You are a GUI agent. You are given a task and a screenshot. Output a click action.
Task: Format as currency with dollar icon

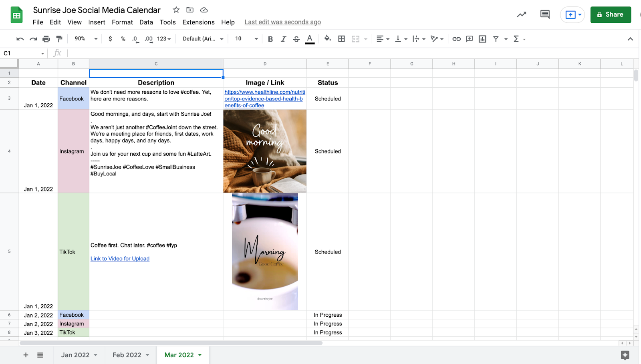coord(110,39)
